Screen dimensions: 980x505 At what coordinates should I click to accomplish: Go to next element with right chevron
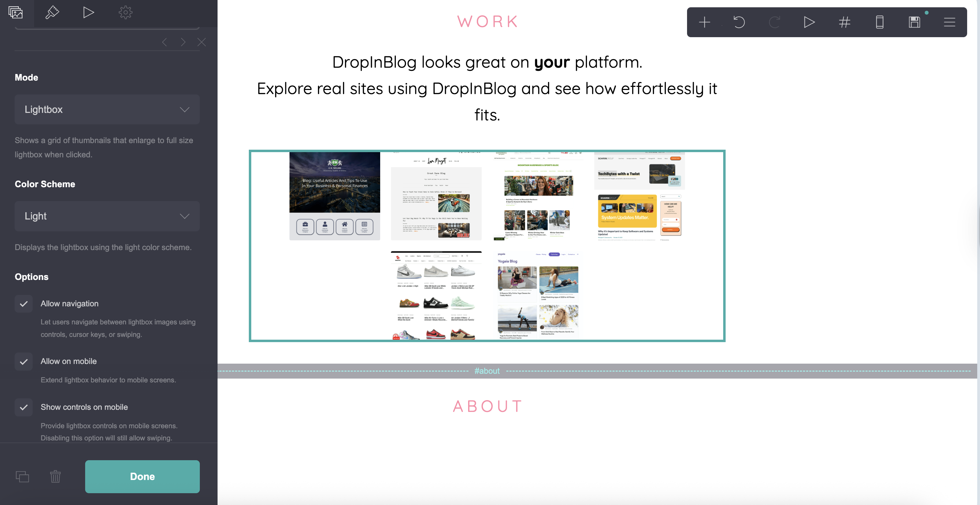coord(183,42)
